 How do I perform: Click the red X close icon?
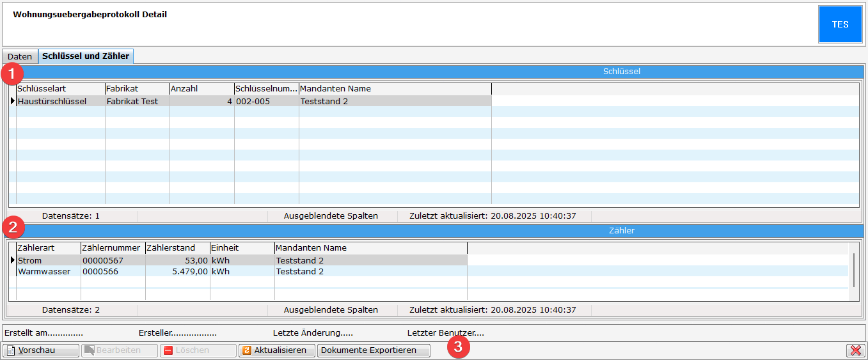pos(855,350)
